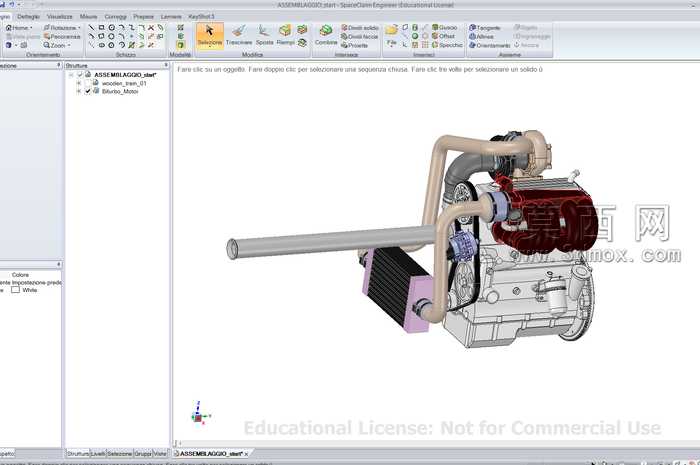Image resolution: width=700 pixels, height=465 pixels.
Task: Toggle visibility checkbox of wooden_train_01
Action: tap(88, 83)
